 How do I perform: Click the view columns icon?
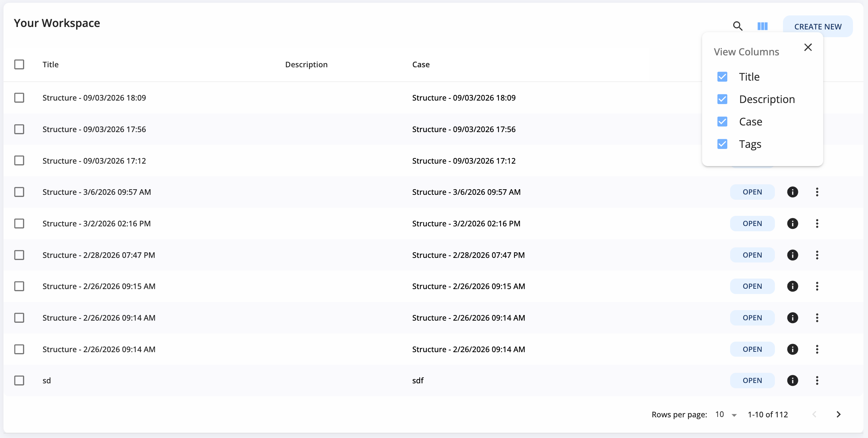pos(762,26)
